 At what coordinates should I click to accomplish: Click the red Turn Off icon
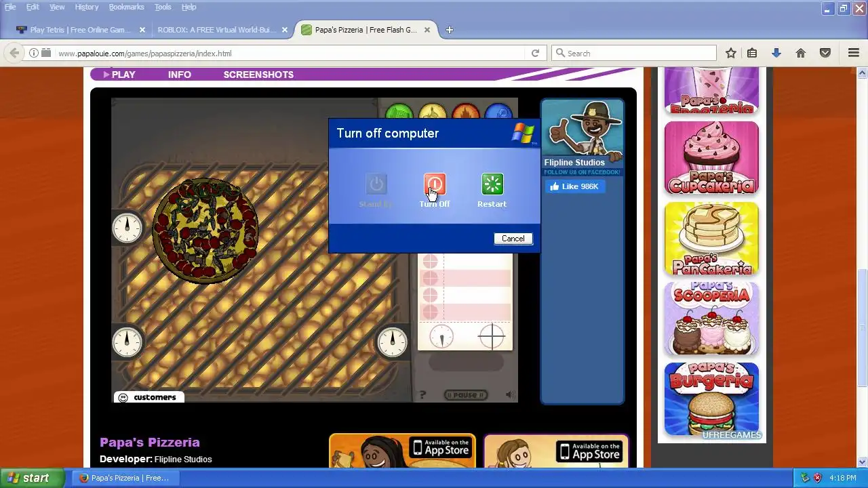coord(435,184)
